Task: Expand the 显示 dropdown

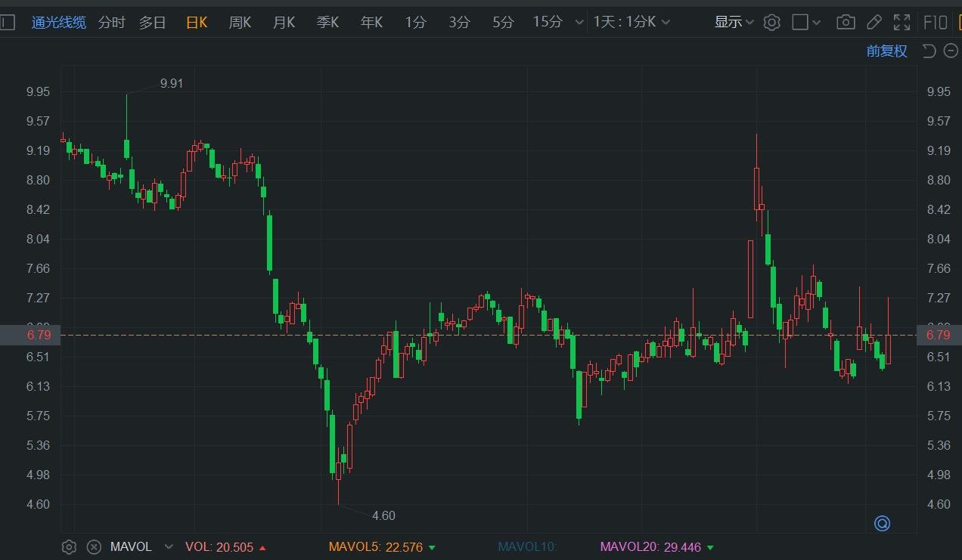Action: pos(734,22)
